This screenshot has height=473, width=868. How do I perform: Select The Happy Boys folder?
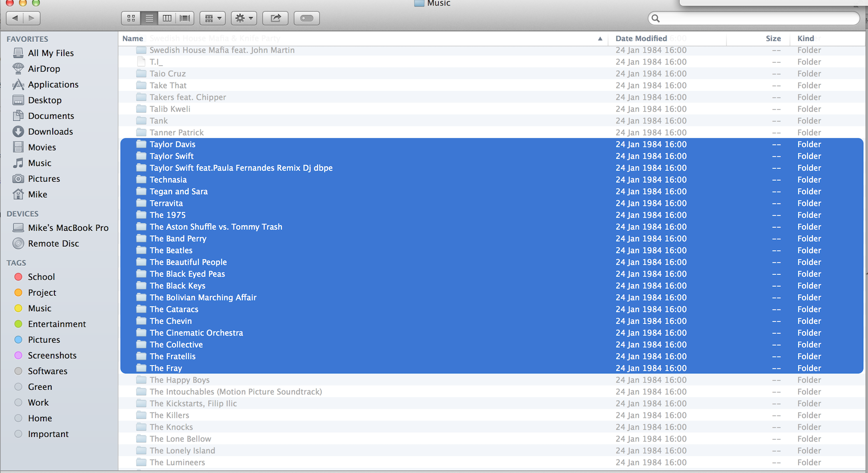click(492, 380)
